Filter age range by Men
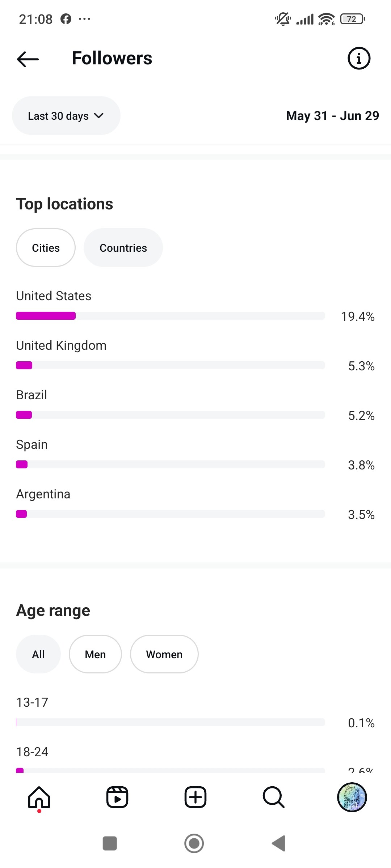The height and width of the screenshot is (868, 391). point(95,654)
